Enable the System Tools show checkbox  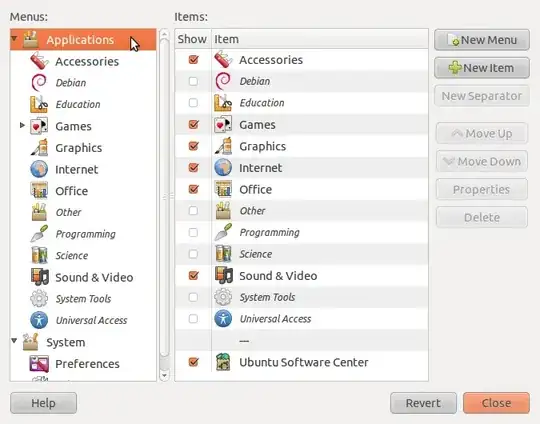coord(193,297)
